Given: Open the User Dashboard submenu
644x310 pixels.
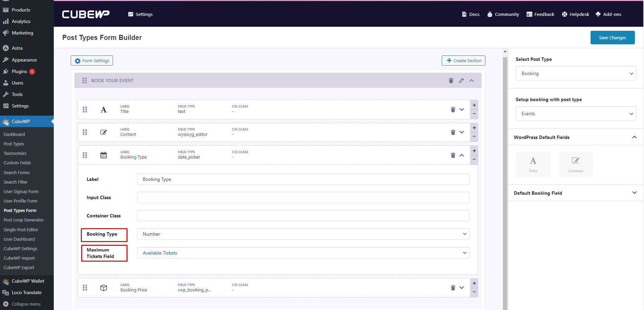Looking at the screenshot, I should (19, 239).
